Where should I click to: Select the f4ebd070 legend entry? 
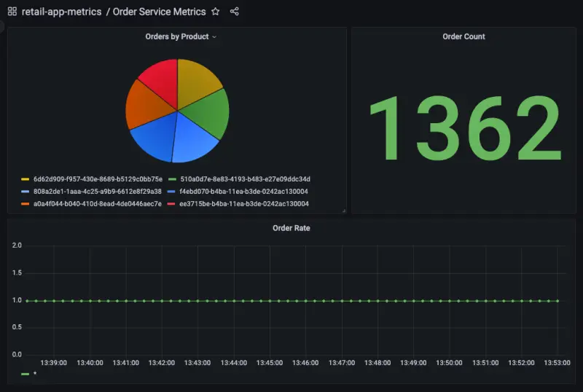click(245, 191)
